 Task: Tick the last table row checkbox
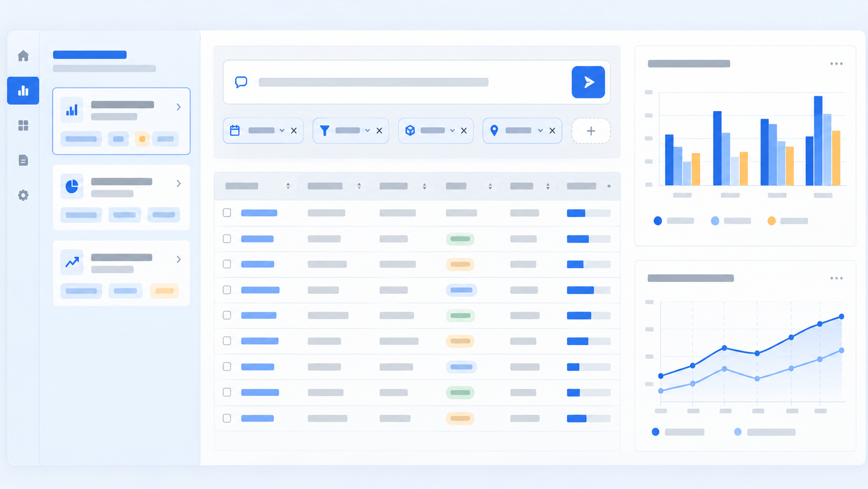coord(227,418)
